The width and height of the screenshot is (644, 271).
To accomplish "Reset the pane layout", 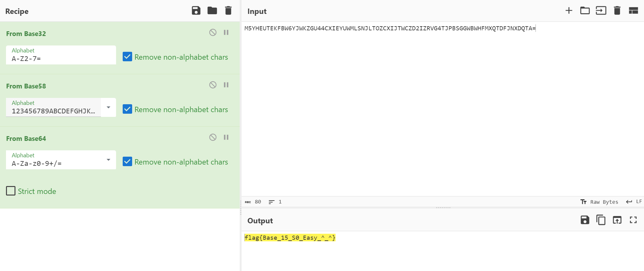I will coord(633,11).
